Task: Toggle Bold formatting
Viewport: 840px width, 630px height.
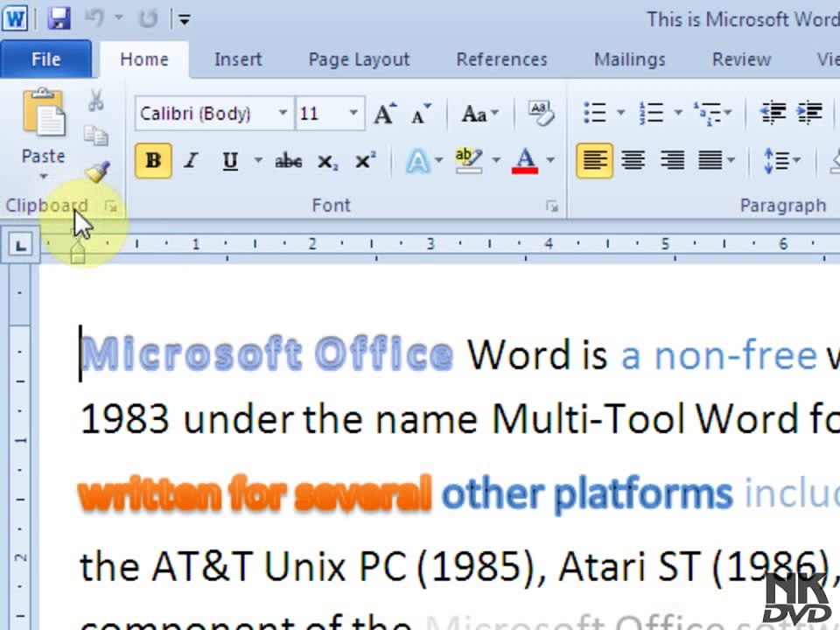Action: coord(153,160)
